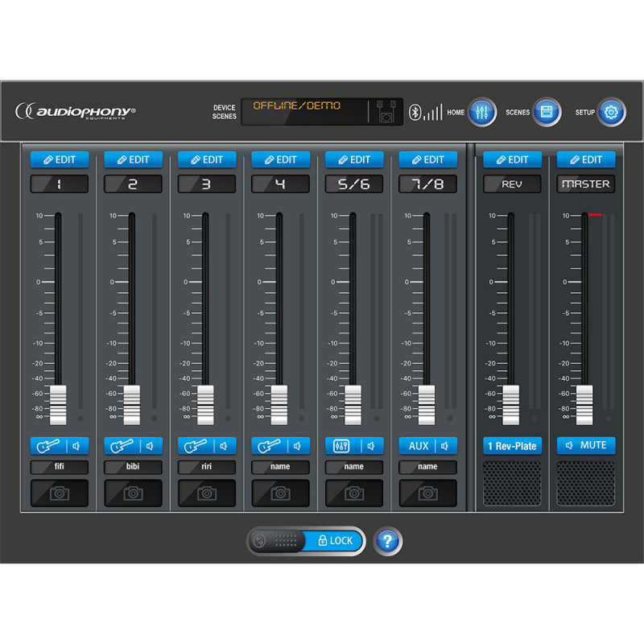Click the fifi channel name field
Viewport: 644px width, 644px height.
coord(60,467)
